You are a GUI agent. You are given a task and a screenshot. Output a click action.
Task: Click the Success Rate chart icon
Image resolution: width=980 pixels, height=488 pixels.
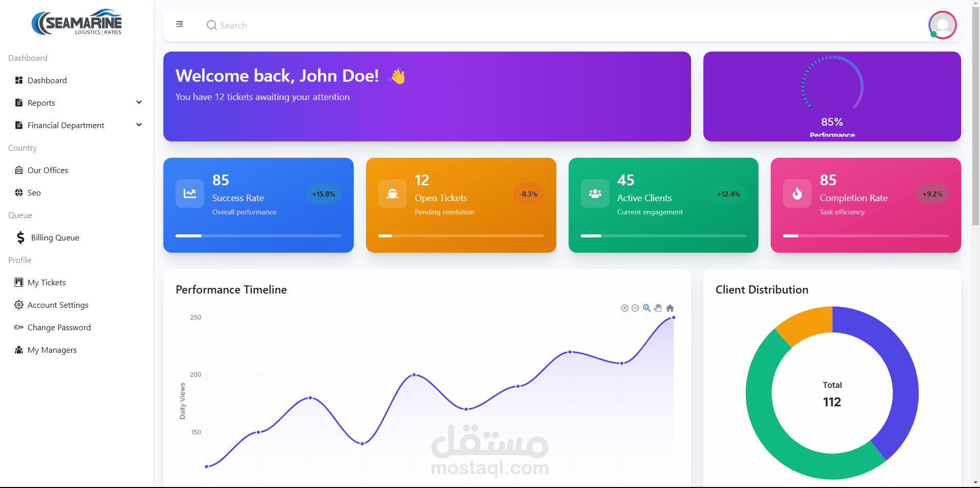click(x=189, y=193)
